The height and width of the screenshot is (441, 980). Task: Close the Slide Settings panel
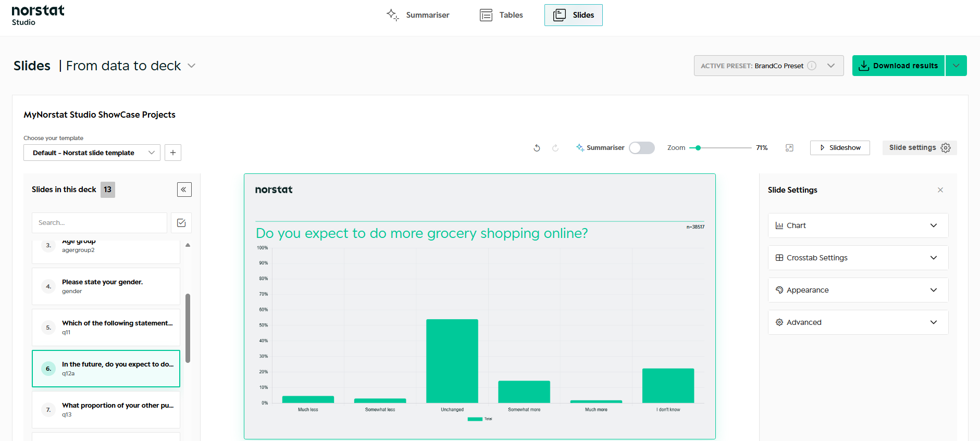click(x=940, y=190)
